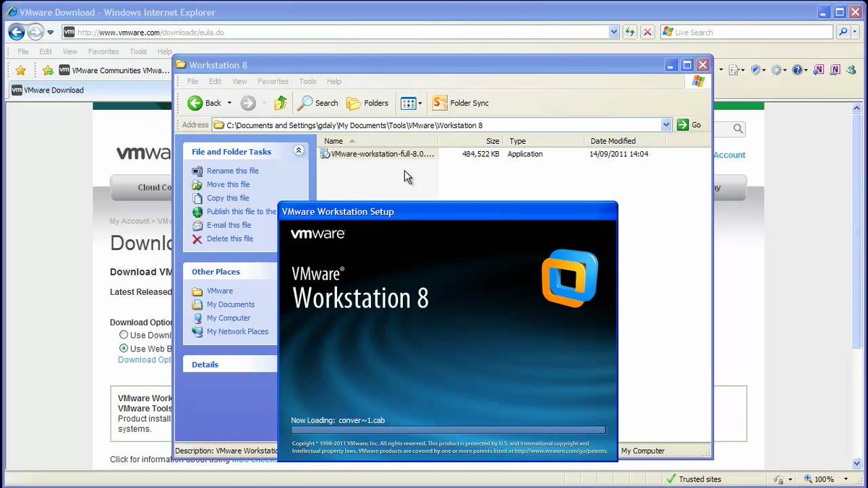Open the IE Edit menu
The image size is (868, 488).
click(x=46, y=51)
